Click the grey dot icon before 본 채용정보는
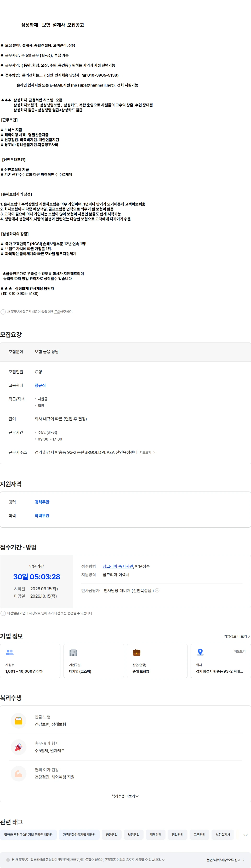 pyautogui.click(x=8, y=860)
